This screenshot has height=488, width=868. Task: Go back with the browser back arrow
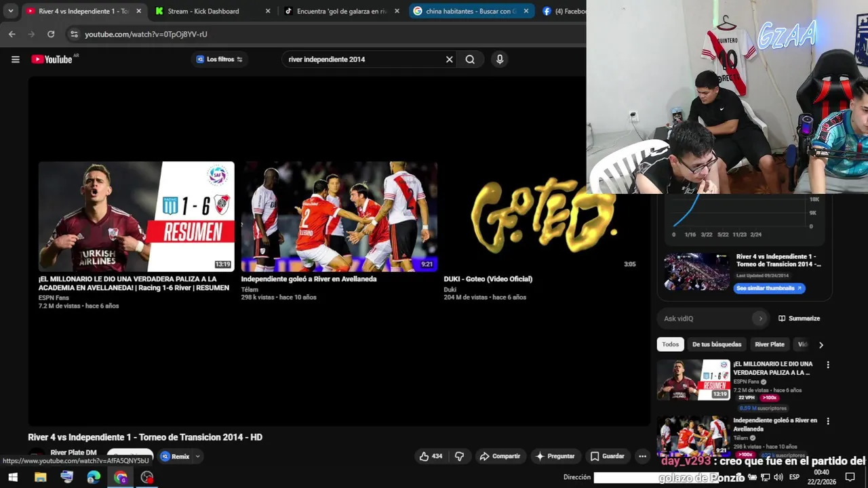point(12,34)
